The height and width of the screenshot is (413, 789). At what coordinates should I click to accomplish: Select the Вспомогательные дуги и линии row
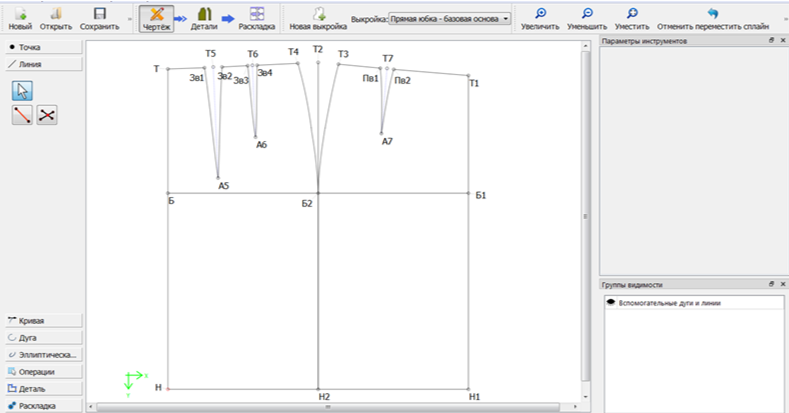click(694, 303)
